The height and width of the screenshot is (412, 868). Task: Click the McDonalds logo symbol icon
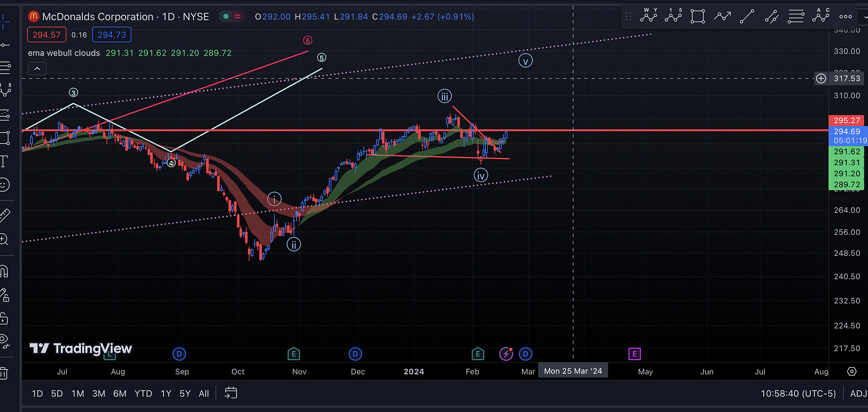pos(35,17)
